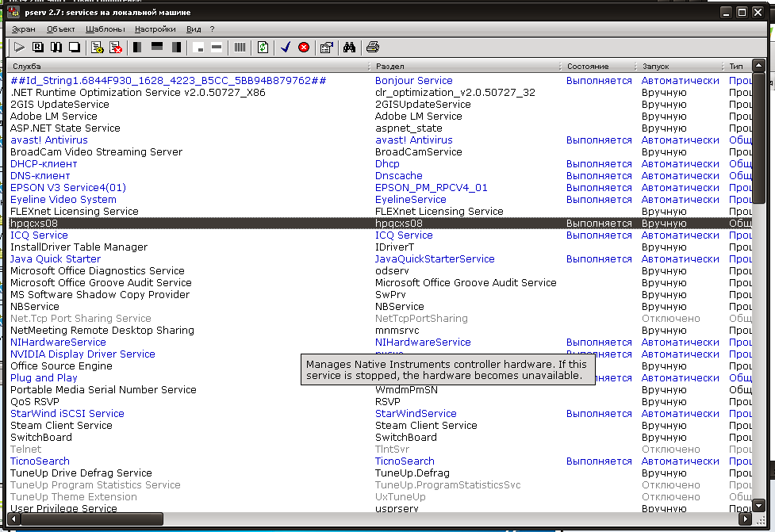Select the 'Net.Tcp Port Sharing Service' row
This screenshot has width=775, height=532.
click(x=381, y=319)
